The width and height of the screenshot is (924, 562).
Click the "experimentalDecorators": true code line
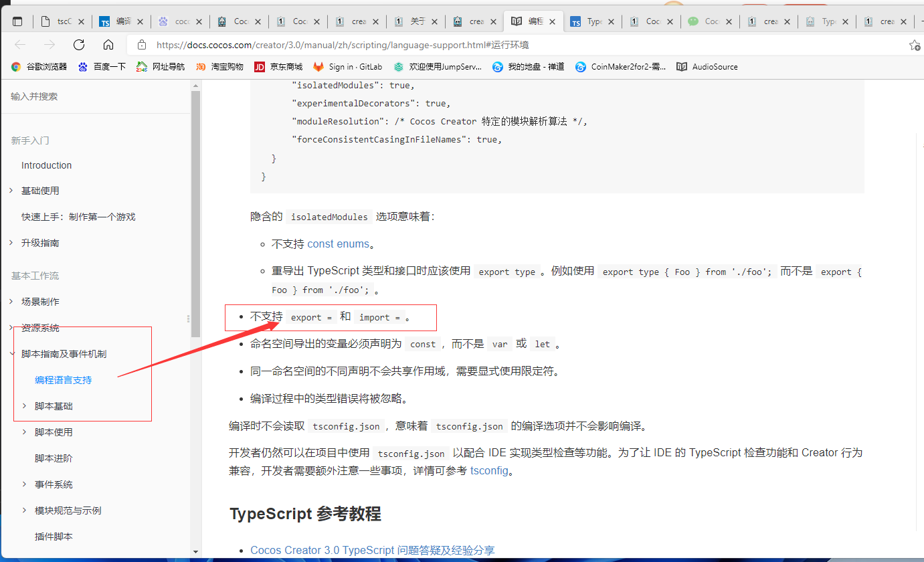[x=371, y=104]
